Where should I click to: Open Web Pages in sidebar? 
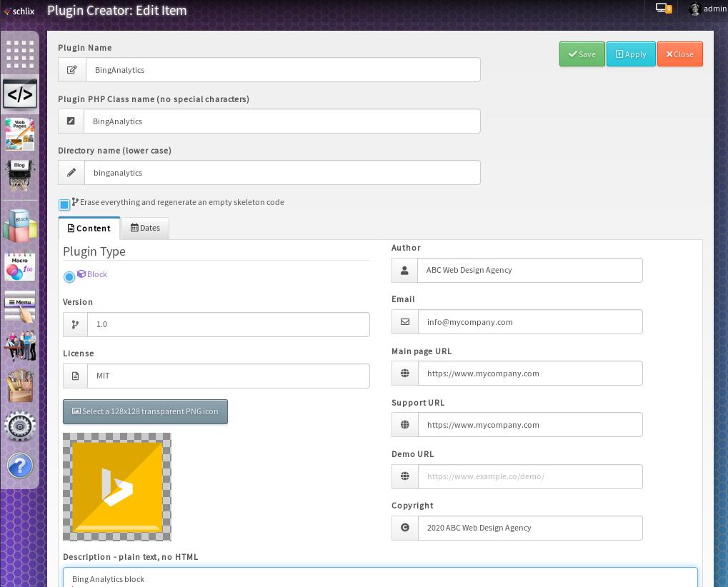[x=20, y=134]
